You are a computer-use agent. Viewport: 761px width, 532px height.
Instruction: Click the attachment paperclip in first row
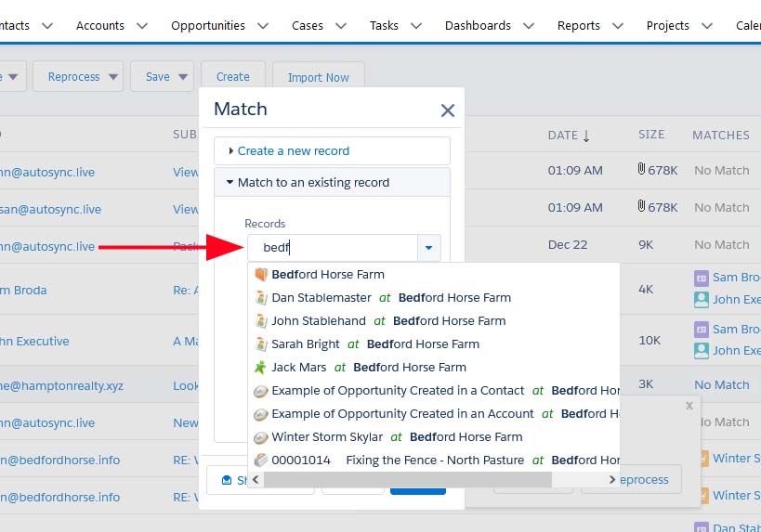pos(641,170)
